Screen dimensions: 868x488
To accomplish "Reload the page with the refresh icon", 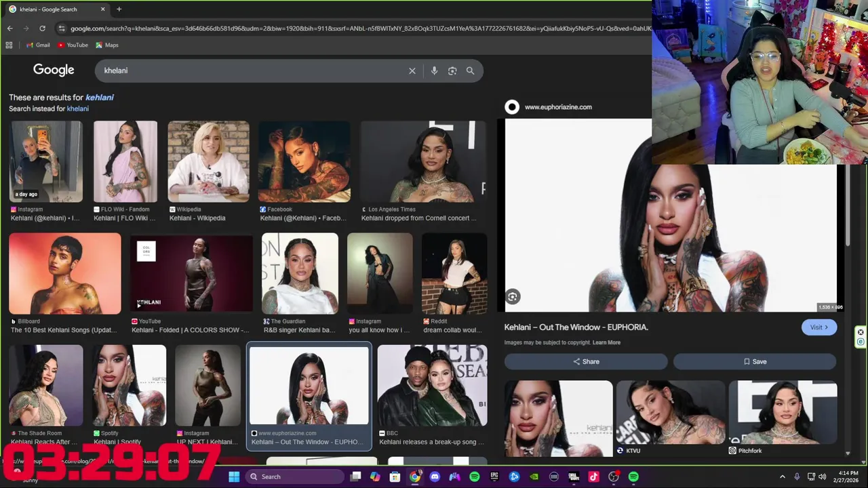I will tap(42, 28).
